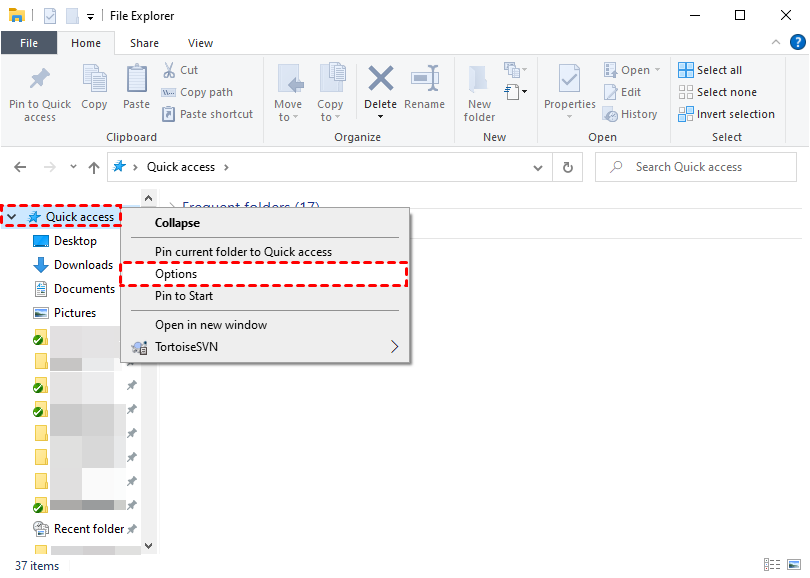Click Select none in the ribbon
This screenshot has width=810, height=578.
point(718,92)
